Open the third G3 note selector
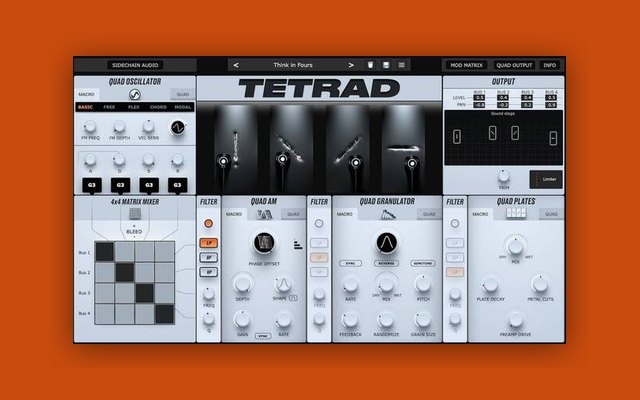Viewport: 640px width, 400px height. [x=149, y=185]
